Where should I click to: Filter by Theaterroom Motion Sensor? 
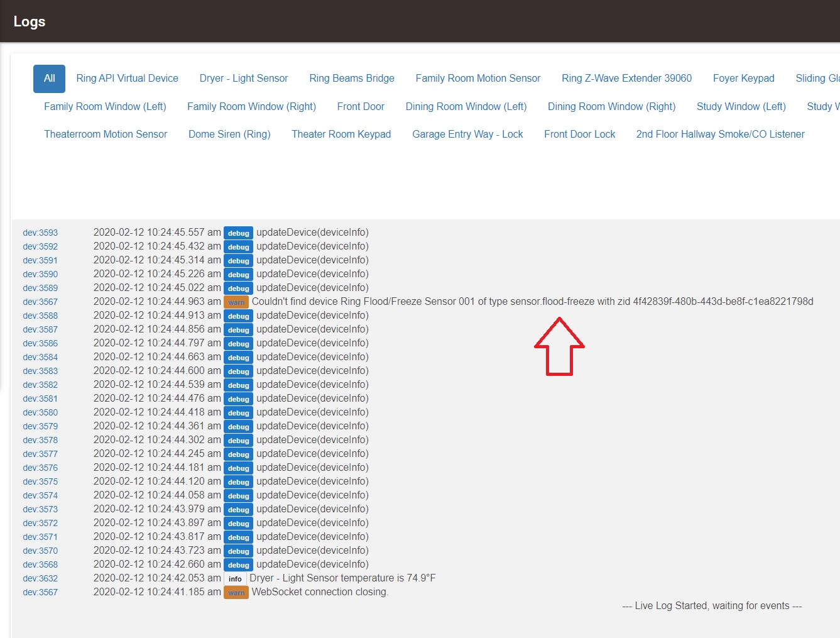106,135
